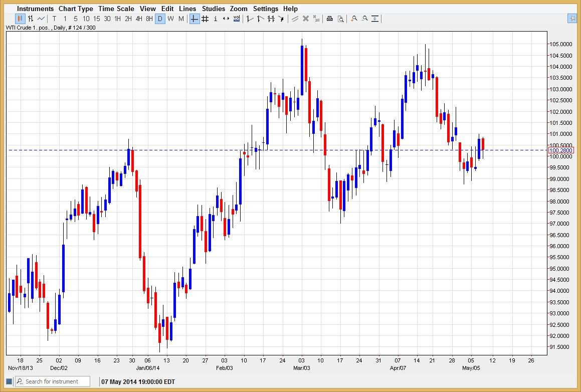Viewport: 581px width, 392px height.
Task: Click the print preview icon
Action: (x=341, y=19)
